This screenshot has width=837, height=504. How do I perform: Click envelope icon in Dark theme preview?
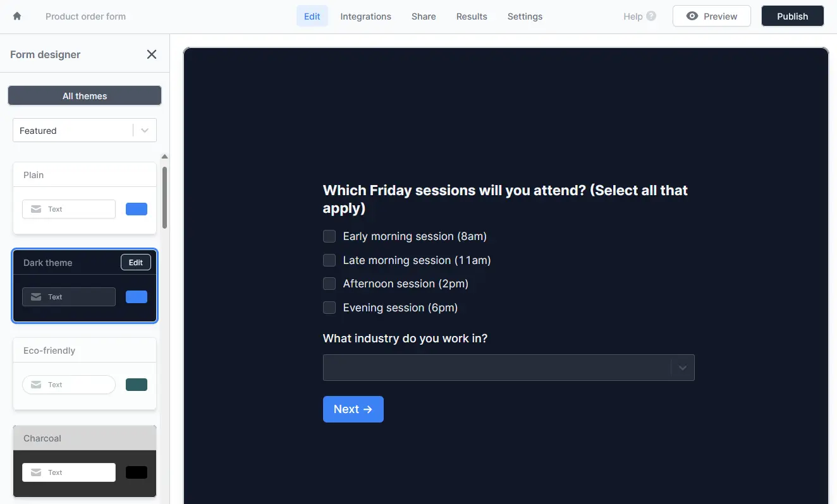coord(37,297)
